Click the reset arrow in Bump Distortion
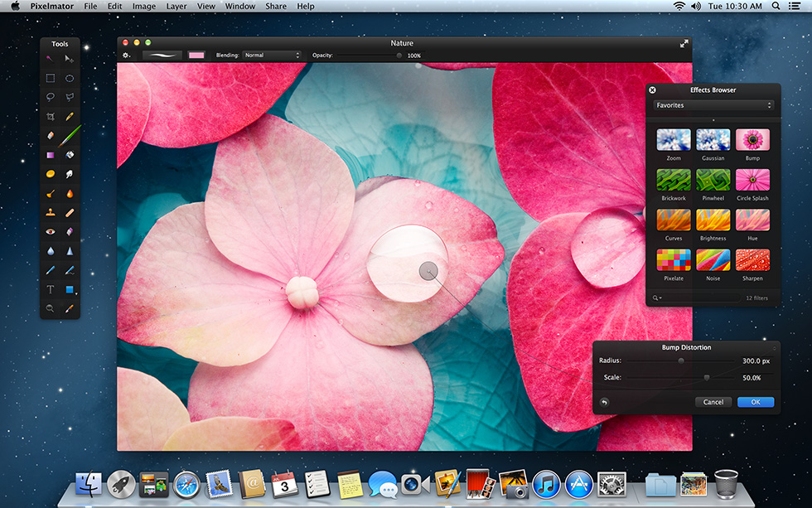The width and height of the screenshot is (812, 508). coord(603,402)
